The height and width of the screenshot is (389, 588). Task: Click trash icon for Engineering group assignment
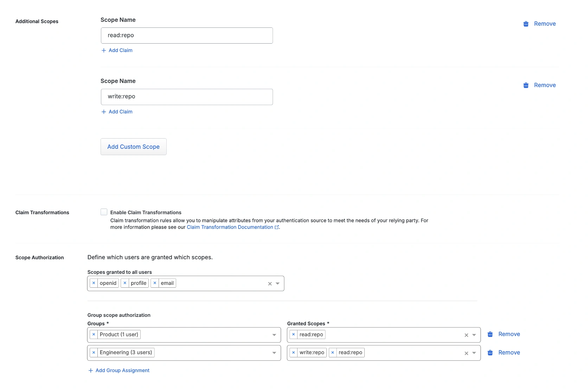[490, 352]
